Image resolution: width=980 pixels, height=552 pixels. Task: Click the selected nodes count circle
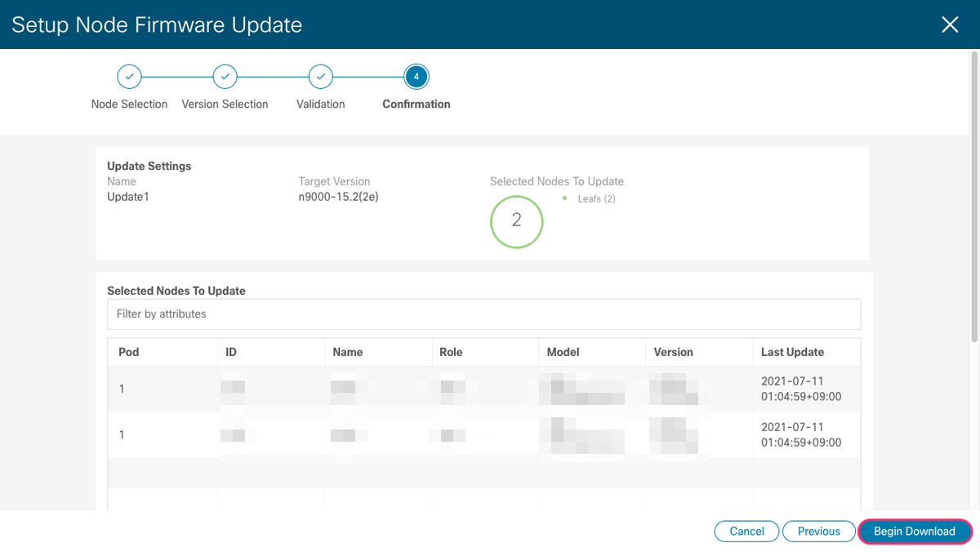tap(516, 220)
